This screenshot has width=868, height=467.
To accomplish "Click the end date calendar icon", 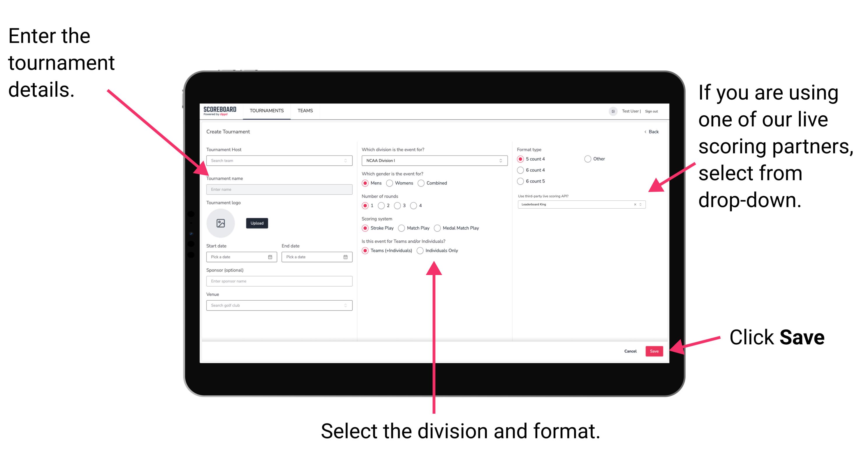I will click(x=346, y=257).
